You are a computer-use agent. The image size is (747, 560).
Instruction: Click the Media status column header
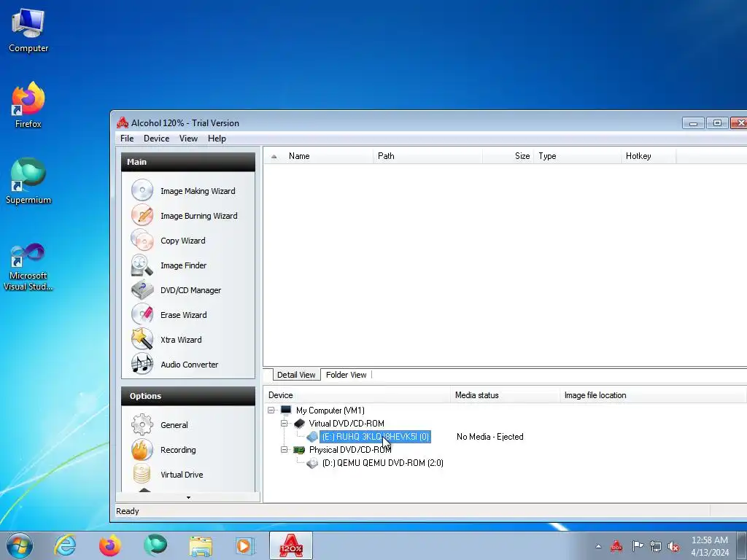(x=505, y=395)
